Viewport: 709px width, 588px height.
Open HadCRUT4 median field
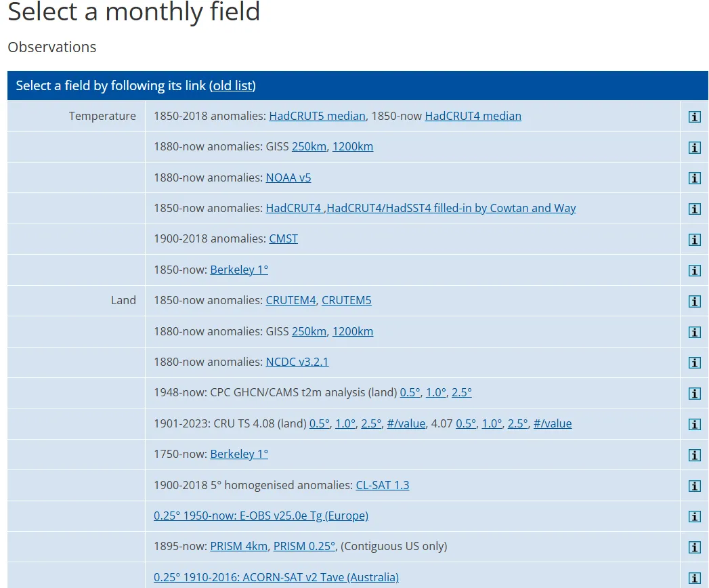(x=473, y=117)
